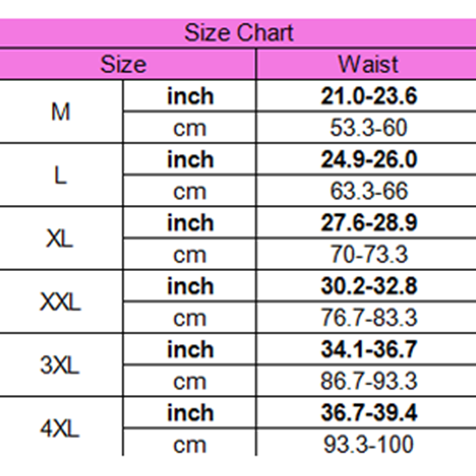This screenshot has height=476, width=476.
Task: Click the 63.3-66 cm waist cell
Action: point(369,191)
